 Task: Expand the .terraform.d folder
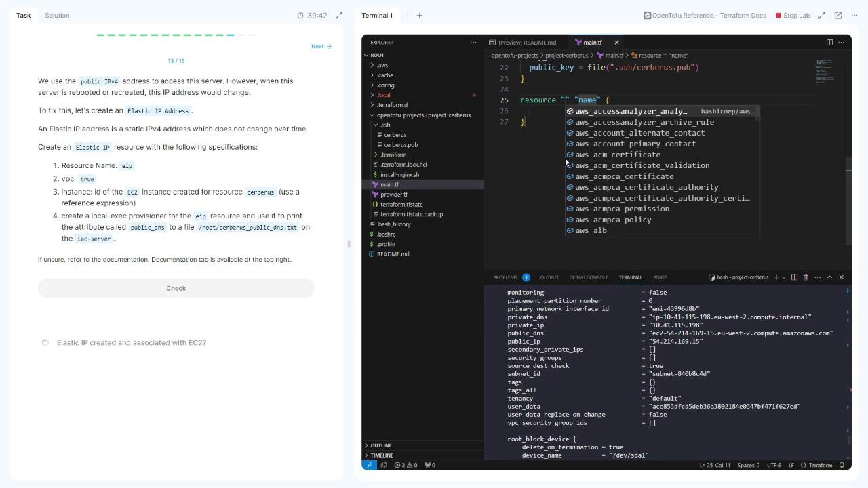click(x=392, y=105)
